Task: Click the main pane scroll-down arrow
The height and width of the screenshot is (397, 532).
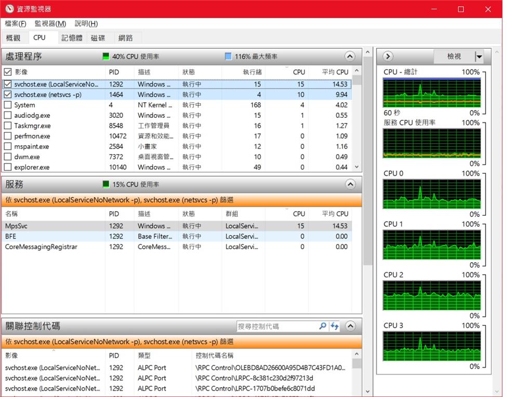Action: pyautogui.click(x=368, y=392)
